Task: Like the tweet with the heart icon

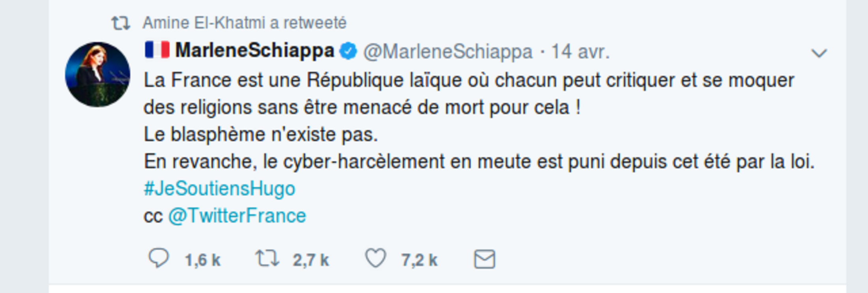Action: (x=375, y=259)
